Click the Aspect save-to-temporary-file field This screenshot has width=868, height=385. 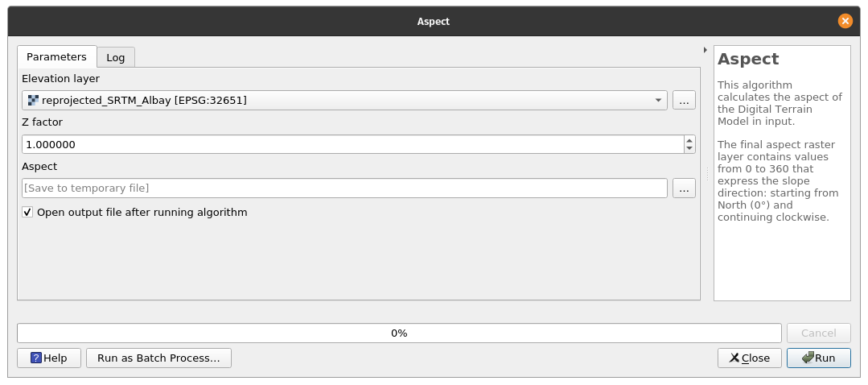pyautogui.click(x=345, y=188)
